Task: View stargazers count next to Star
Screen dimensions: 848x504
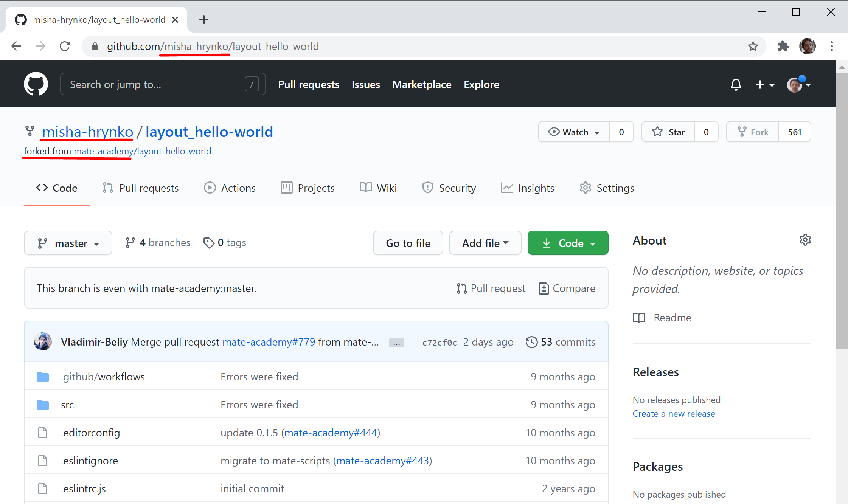Action: point(706,132)
